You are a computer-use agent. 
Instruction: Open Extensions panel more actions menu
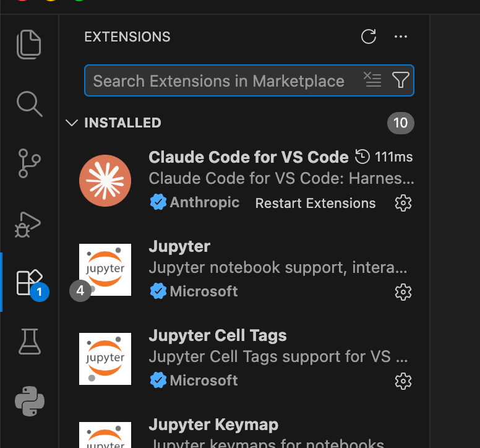point(401,37)
